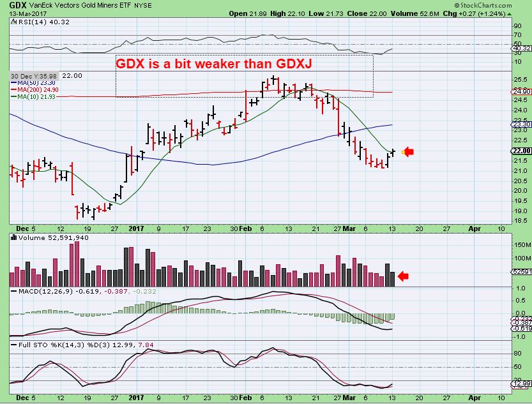Select the Low 21.73 value

(x=326, y=13)
